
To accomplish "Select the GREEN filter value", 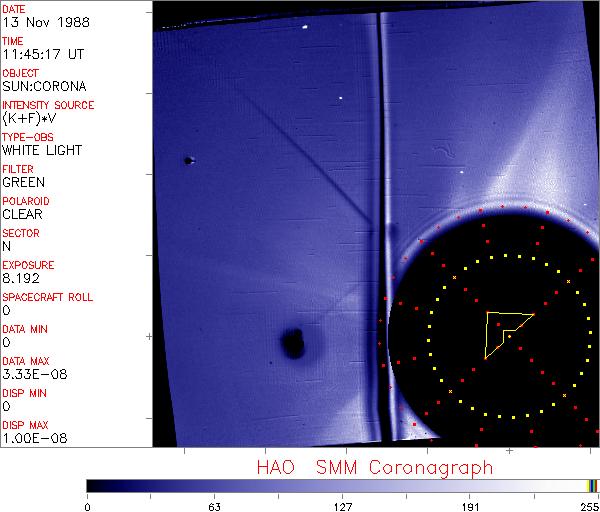I will [x=24, y=182].
